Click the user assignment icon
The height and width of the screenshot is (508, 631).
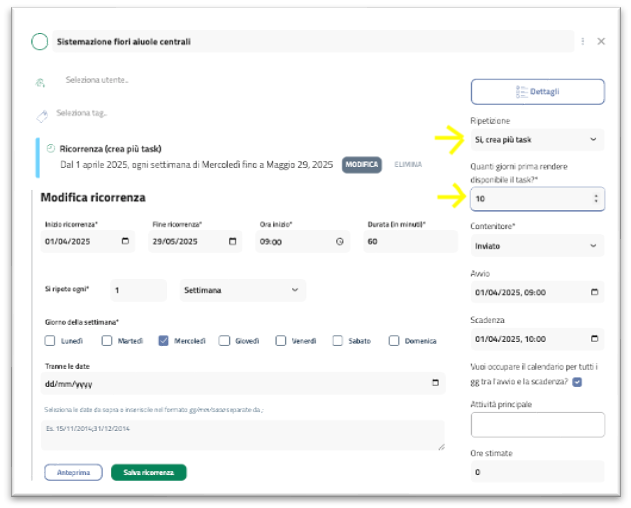41,83
